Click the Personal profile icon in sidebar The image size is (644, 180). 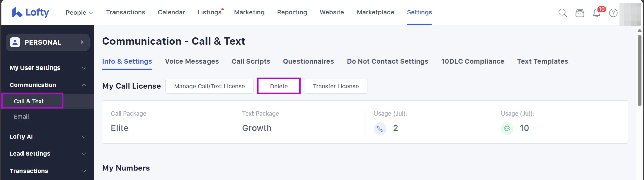pyautogui.click(x=15, y=42)
